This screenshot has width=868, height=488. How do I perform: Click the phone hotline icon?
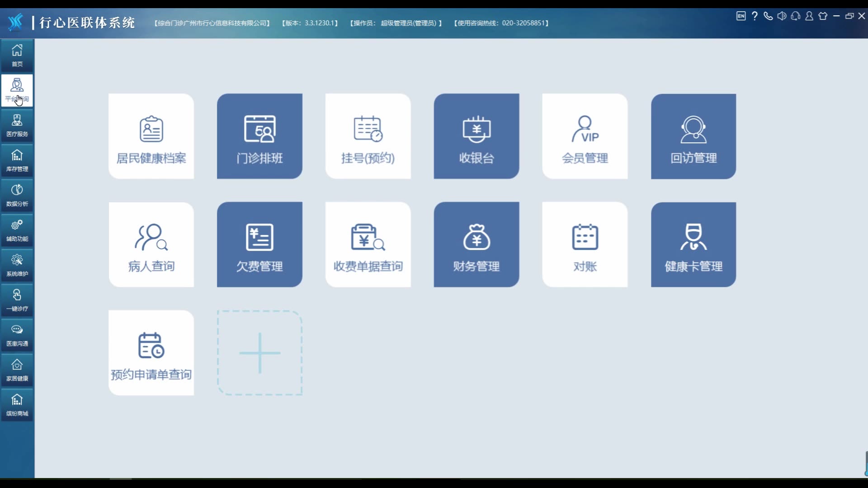pyautogui.click(x=768, y=16)
